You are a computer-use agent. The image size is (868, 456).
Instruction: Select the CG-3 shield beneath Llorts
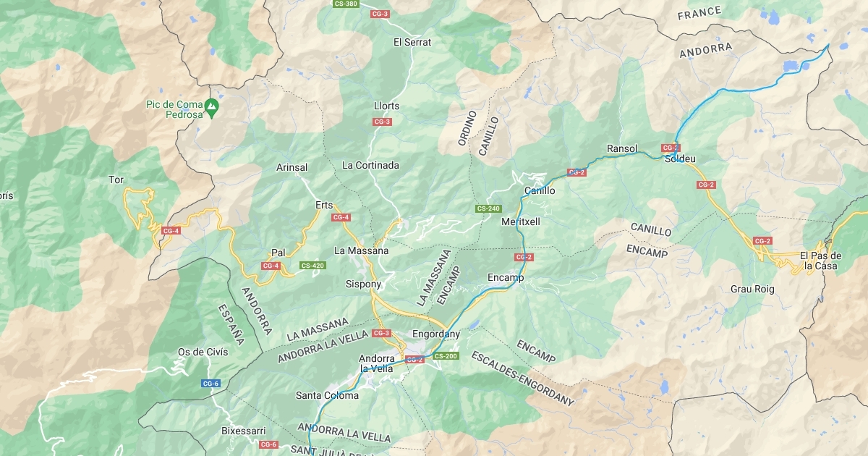pyautogui.click(x=382, y=122)
